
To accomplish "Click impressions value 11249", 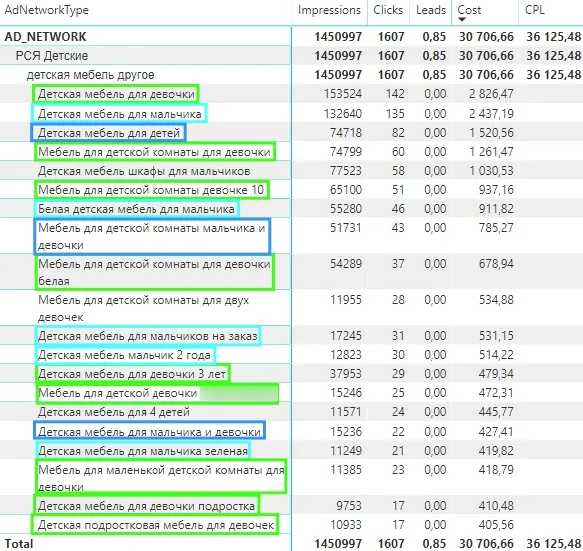I will (x=346, y=450).
